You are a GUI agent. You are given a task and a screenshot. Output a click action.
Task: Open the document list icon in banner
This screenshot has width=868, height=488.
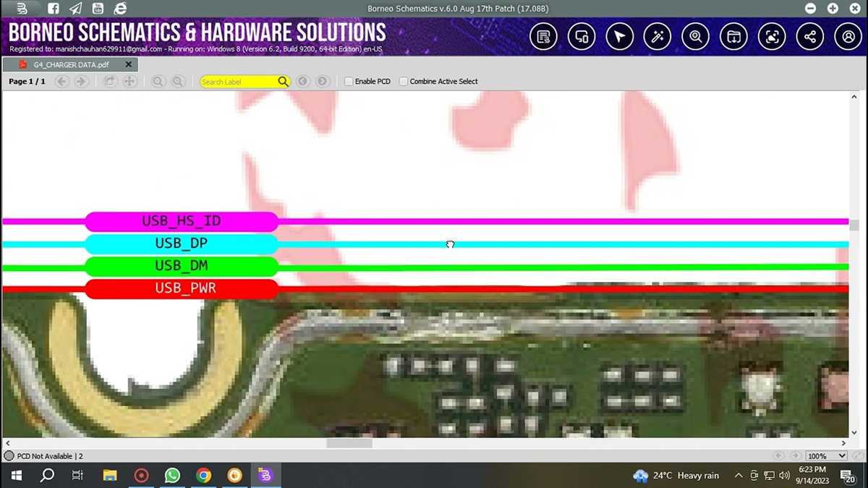coord(543,36)
